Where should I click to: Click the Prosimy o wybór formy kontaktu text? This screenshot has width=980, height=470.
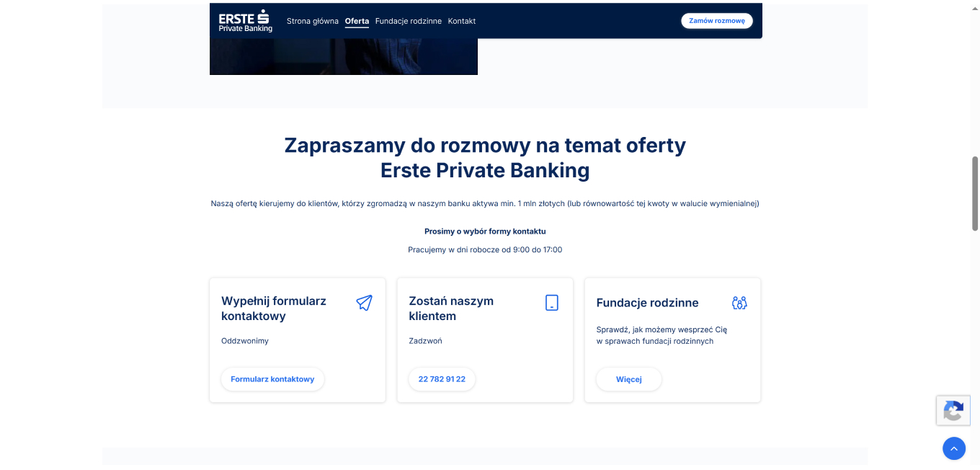485,231
